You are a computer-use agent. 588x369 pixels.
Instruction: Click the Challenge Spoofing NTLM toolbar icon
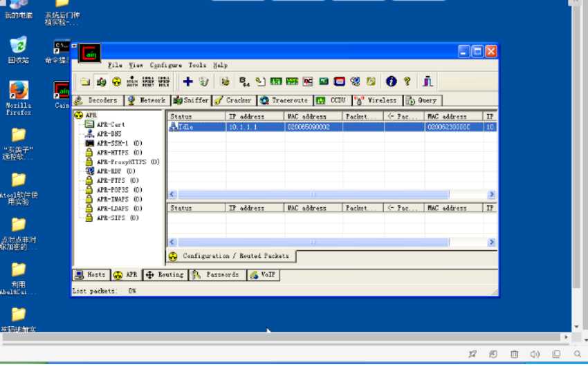pos(164,82)
